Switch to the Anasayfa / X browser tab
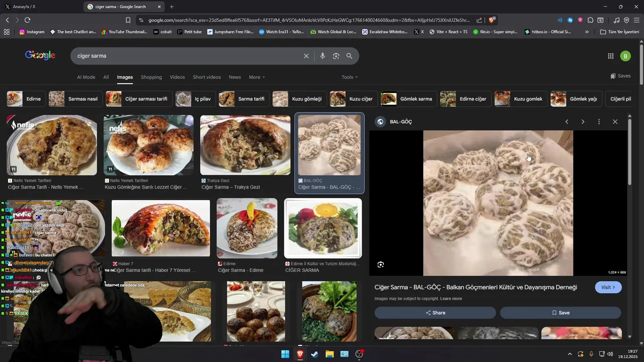The image size is (644, 362). coord(40,7)
